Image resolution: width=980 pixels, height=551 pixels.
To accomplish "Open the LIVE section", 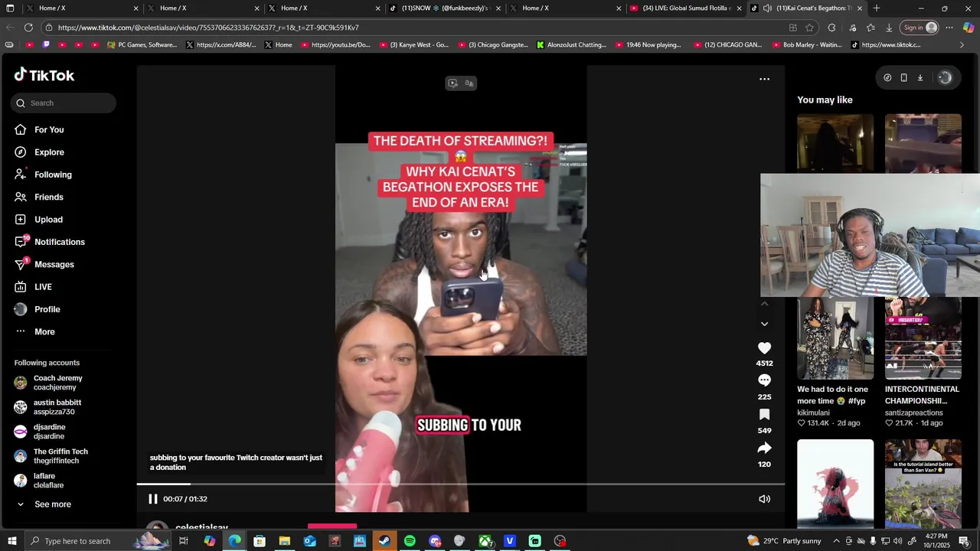I will point(34,287).
